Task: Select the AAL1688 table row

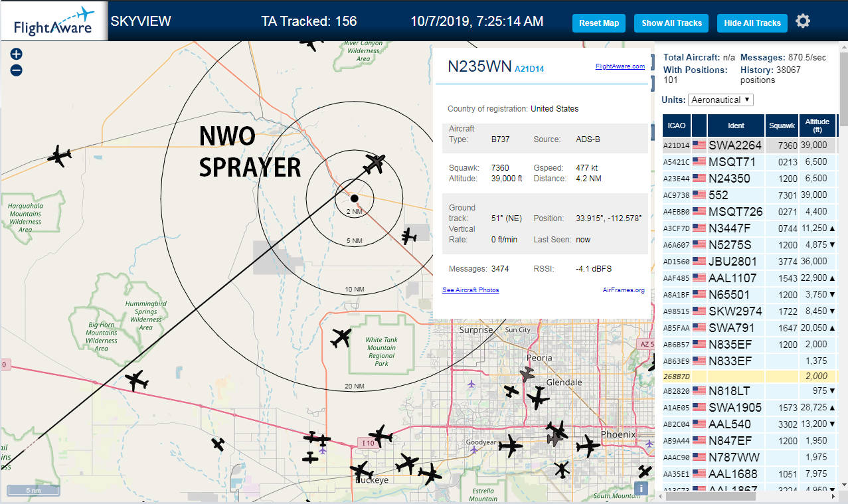Action: pyautogui.click(x=749, y=473)
